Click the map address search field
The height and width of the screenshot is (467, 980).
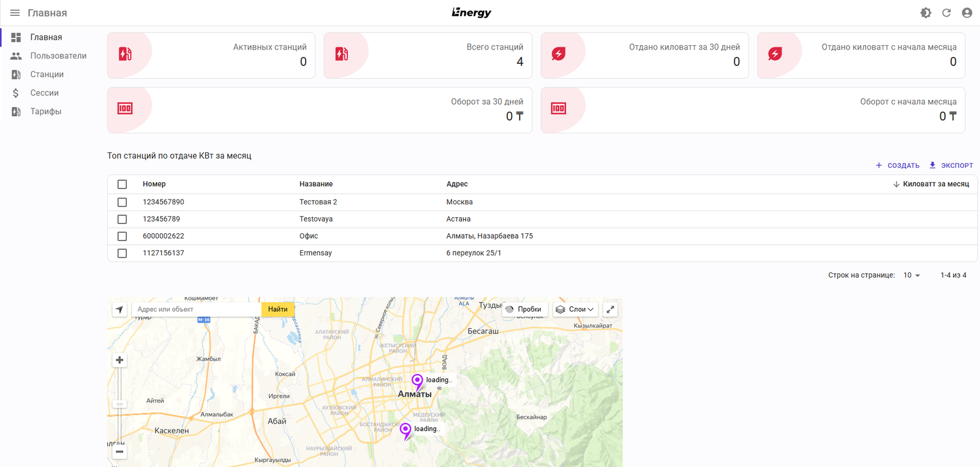click(197, 310)
